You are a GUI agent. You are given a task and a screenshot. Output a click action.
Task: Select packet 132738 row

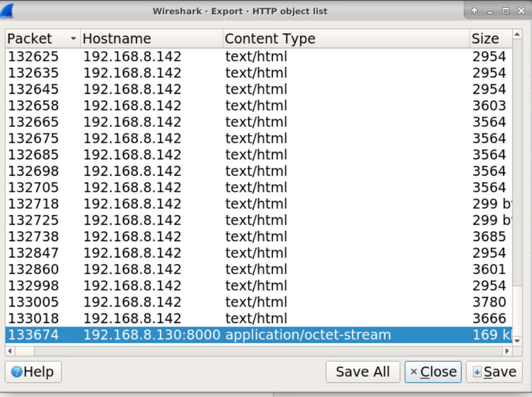(x=258, y=236)
